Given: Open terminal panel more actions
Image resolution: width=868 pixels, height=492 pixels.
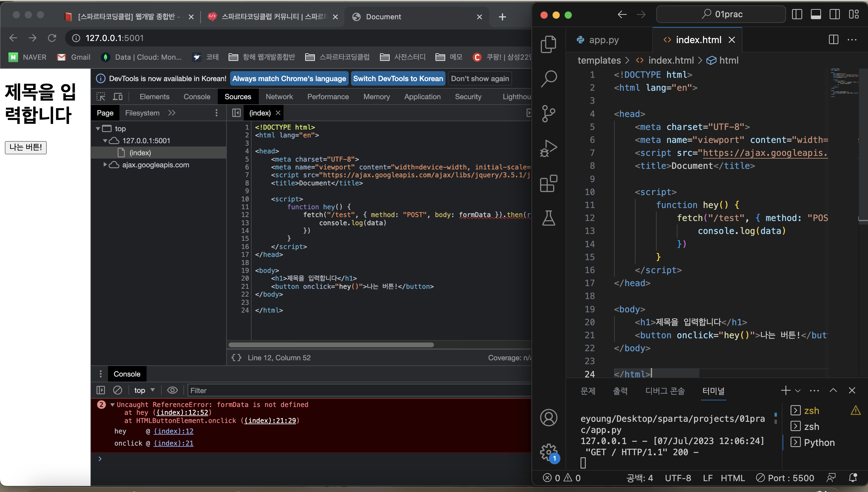Looking at the screenshot, I should coord(814,391).
